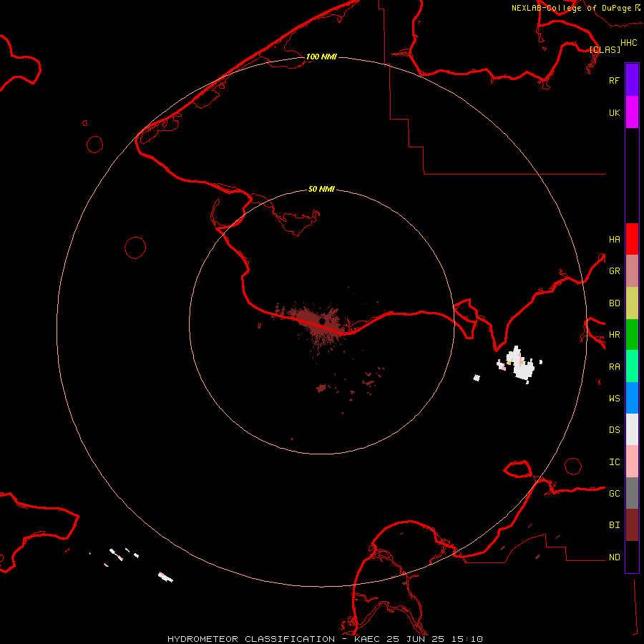Click the WS legend label
Screen dimensions: 644x644
[x=614, y=398]
